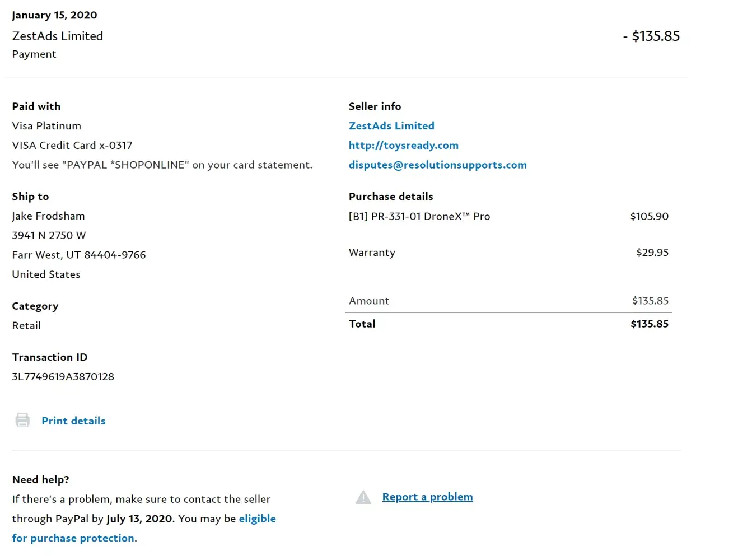Select Report a problem
This screenshot has height=560, width=752.
(427, 497)
